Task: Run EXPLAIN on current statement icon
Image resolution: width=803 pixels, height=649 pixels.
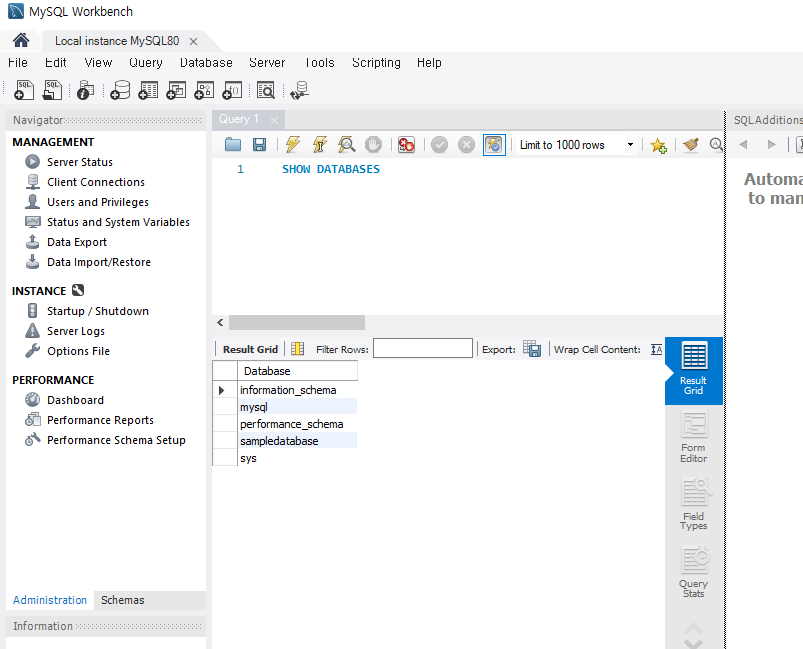Action: (347, 145)
